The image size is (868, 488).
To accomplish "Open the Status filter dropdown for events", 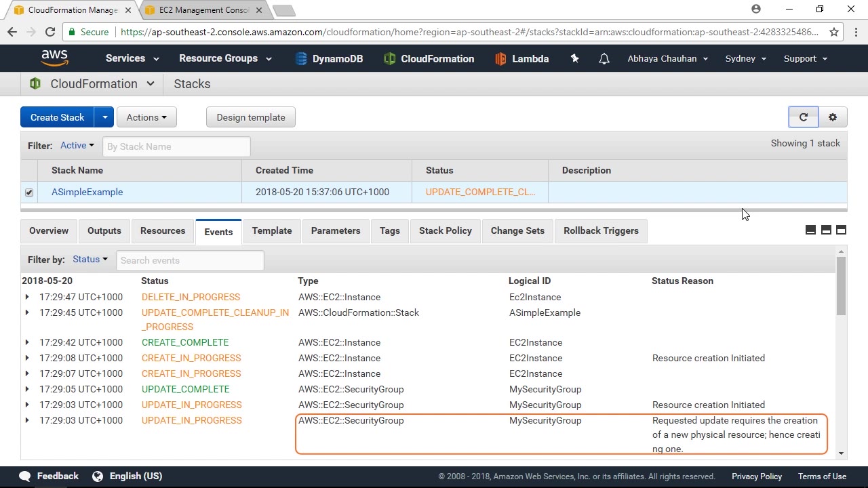I will click(x=90, y=260).
